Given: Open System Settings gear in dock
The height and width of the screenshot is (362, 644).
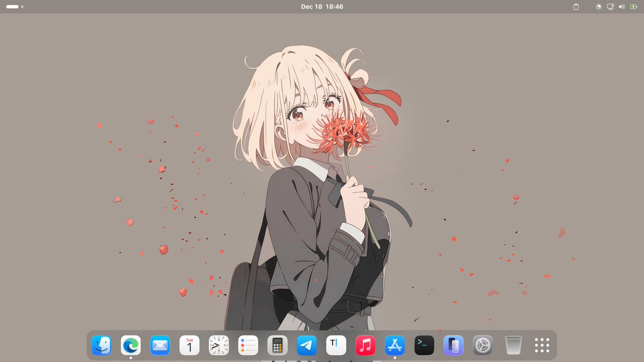Looking at the screenshot, I should click(483, 345).
